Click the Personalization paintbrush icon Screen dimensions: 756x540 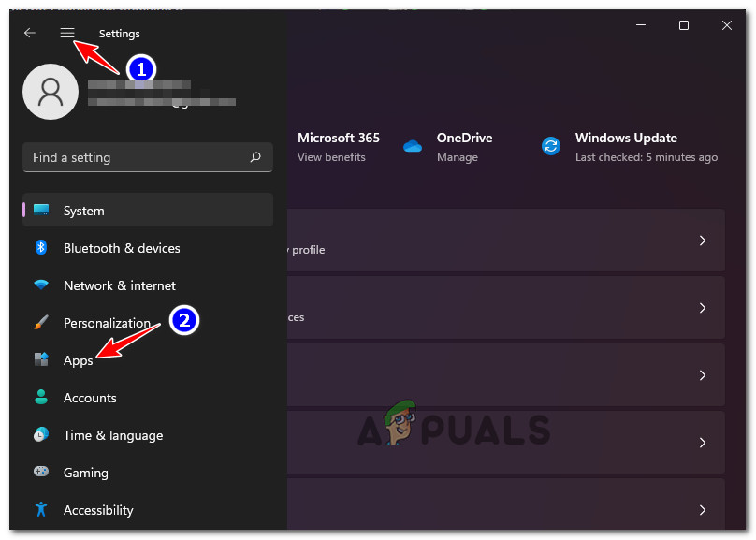(41, 322)
